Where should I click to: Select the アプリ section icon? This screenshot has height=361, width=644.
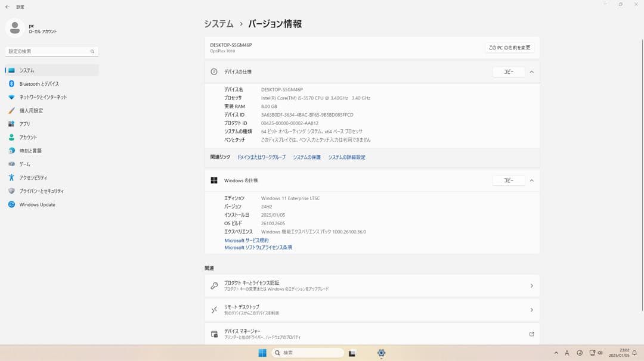tap(11, 124)
